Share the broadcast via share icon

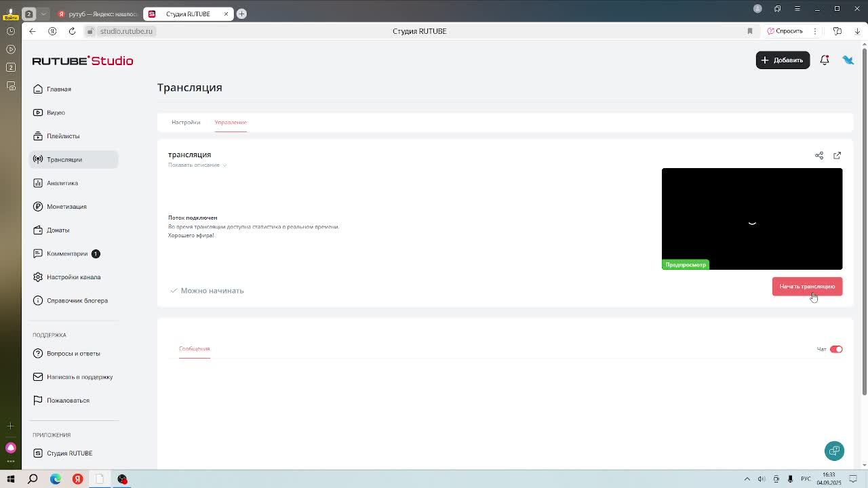point(819,155)
